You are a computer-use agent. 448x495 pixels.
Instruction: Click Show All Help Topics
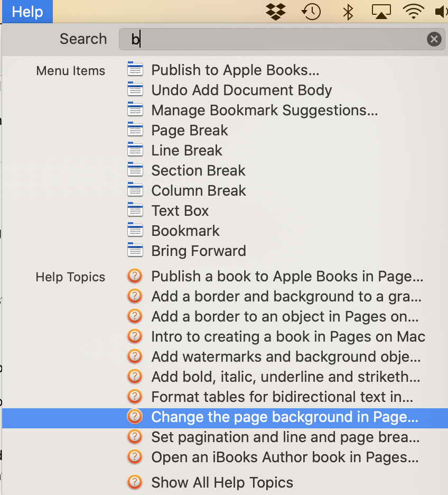(x=222, y=482)
